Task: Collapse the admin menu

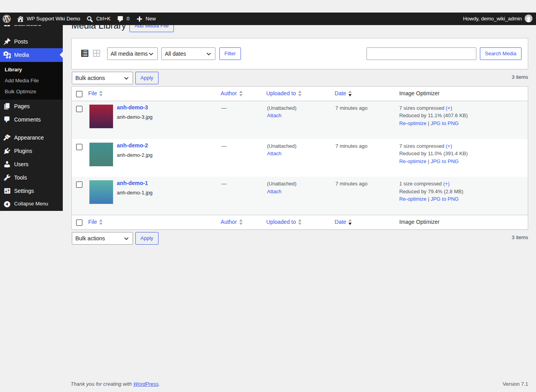Action: [x=31, y=204]
